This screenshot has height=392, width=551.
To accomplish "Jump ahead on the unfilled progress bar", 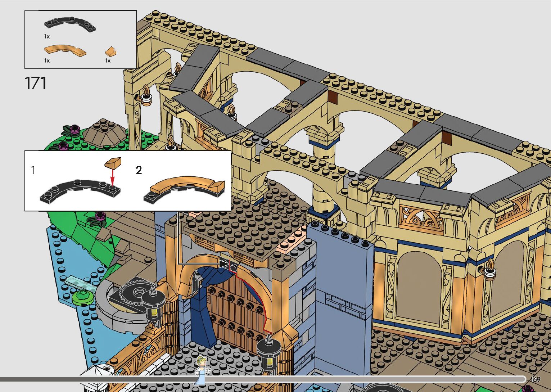I will coord(360,379).
